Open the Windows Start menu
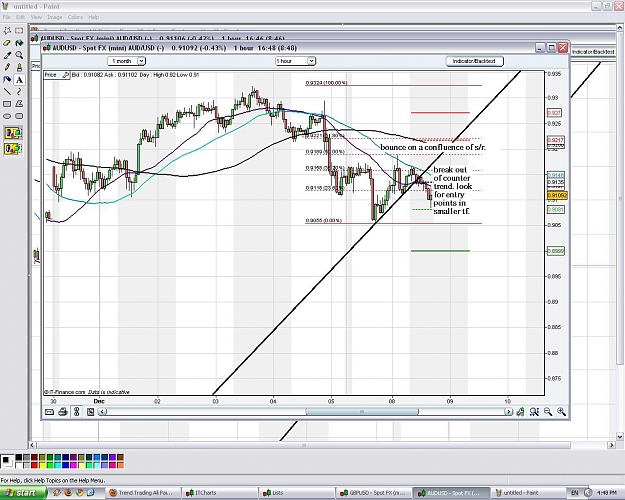This screenshot has width=625, height=500. pos(22,493)
